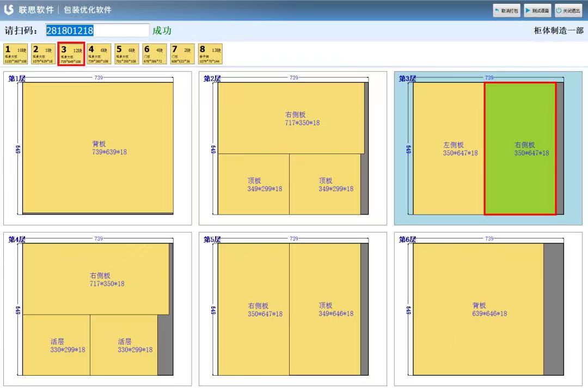Click the 取消打包 undo button
Image resolution: width=588 pixels, height=392 pixels.
[506, 10]
